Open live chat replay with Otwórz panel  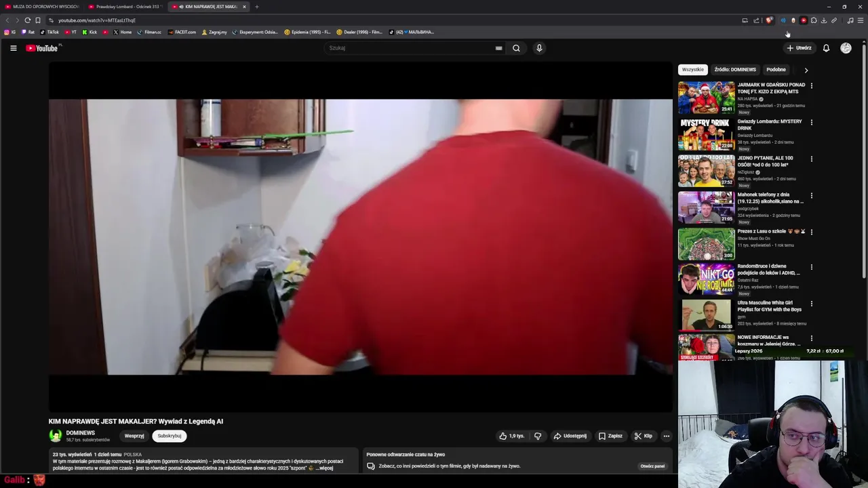pos(652,466)
